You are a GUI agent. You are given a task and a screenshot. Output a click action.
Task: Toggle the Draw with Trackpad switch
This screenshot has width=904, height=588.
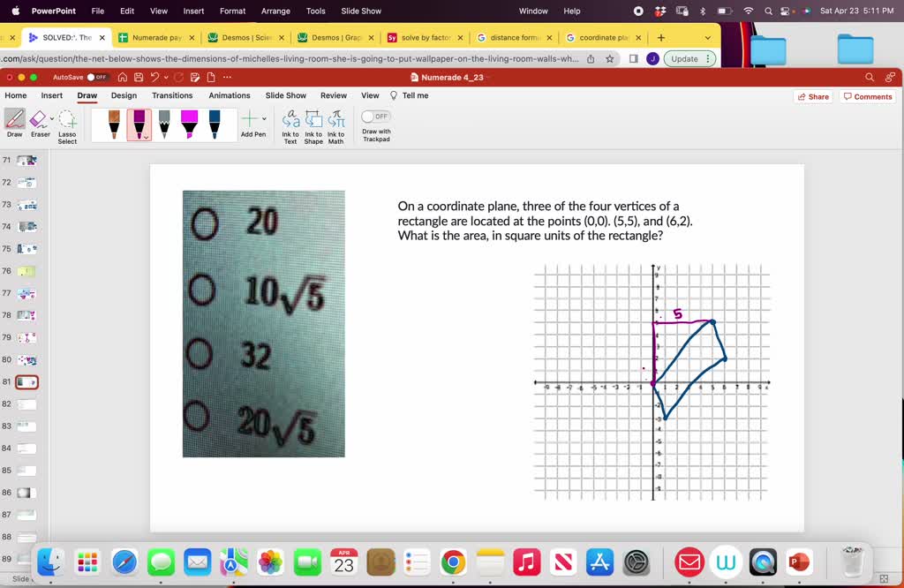pyautogui.click(x=376, y=116)
